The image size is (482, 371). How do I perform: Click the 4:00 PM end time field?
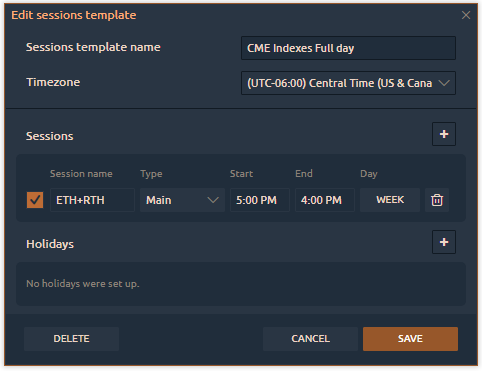pyautogui.click(x=325, y=200)
